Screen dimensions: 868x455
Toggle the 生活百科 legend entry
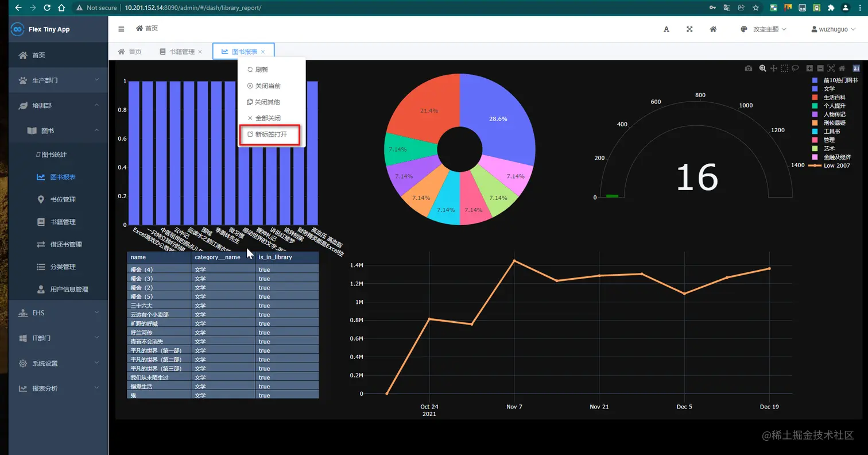point(829,98)
